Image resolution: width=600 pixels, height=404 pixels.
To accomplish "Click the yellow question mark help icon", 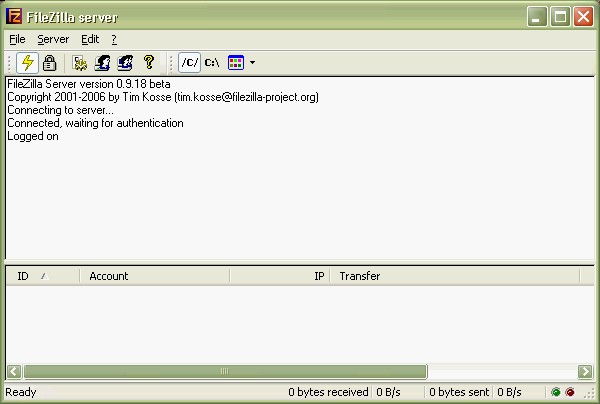I will 149,62.
